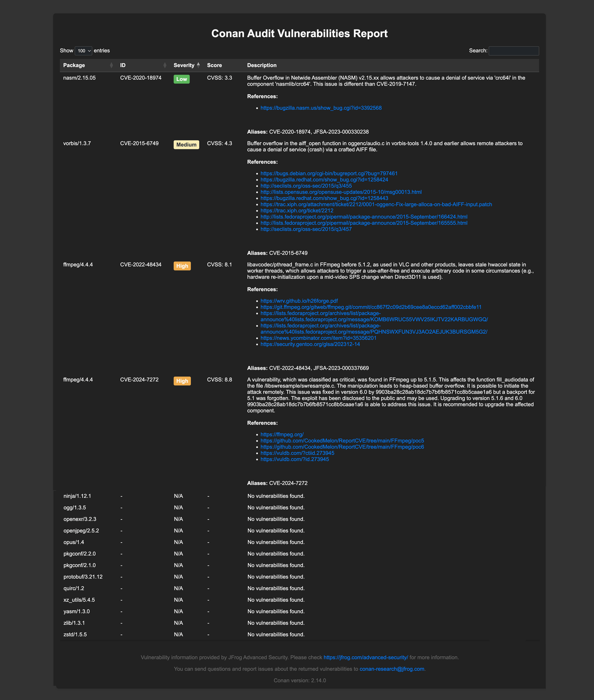Open the https://ffmpeg.org/ reference link
The height and width of the screenshot is (700, 594).
point(282,435)
